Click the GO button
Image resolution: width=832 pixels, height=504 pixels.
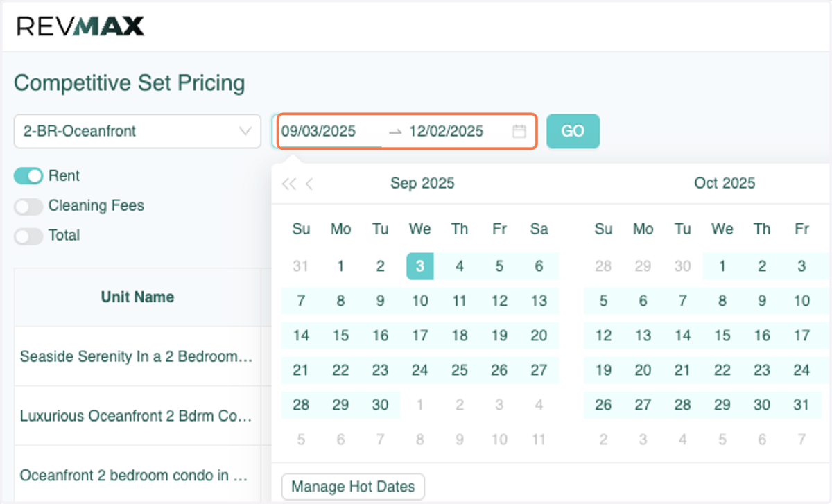pyautogui.click(x=573, y=131)
